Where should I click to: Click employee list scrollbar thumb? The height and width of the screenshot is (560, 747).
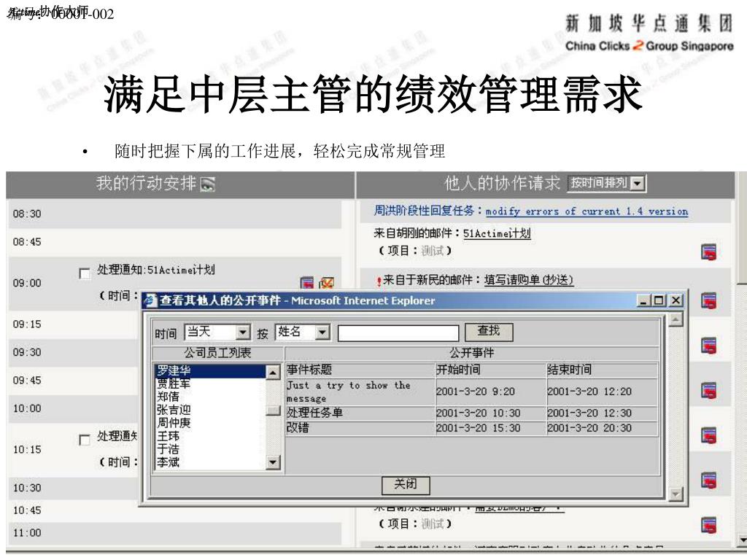273,410
